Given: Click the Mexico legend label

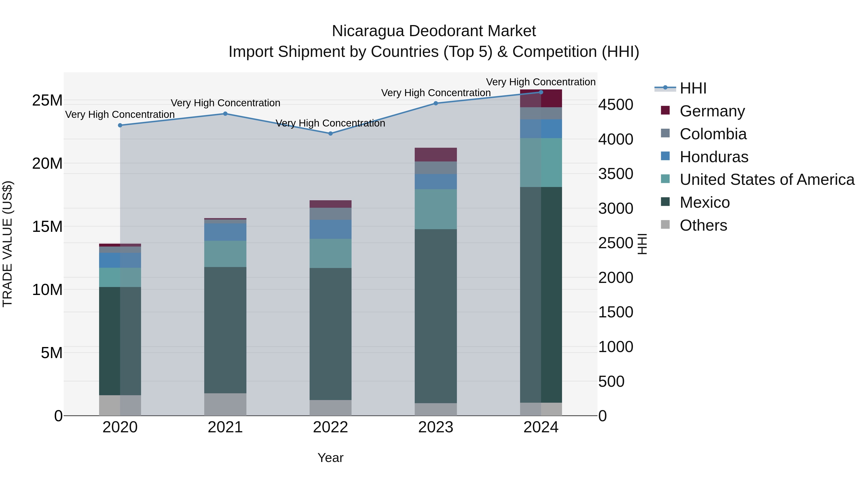Looking at the screenshot, I should pos(705,202).
